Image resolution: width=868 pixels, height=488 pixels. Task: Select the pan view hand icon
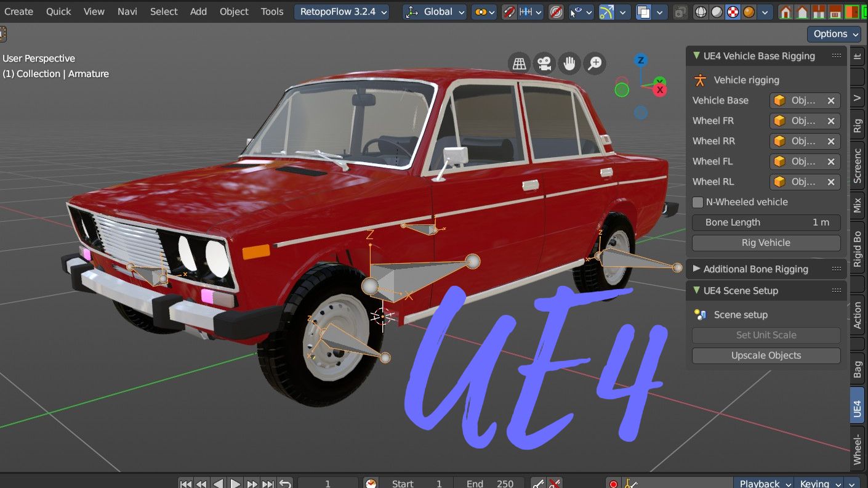[x=569, y=63]
